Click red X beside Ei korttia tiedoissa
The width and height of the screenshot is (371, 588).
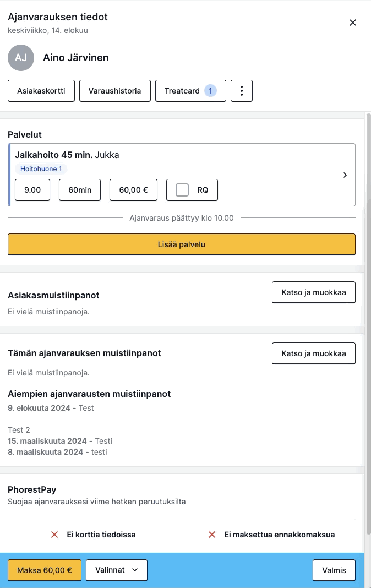[54, 535]
